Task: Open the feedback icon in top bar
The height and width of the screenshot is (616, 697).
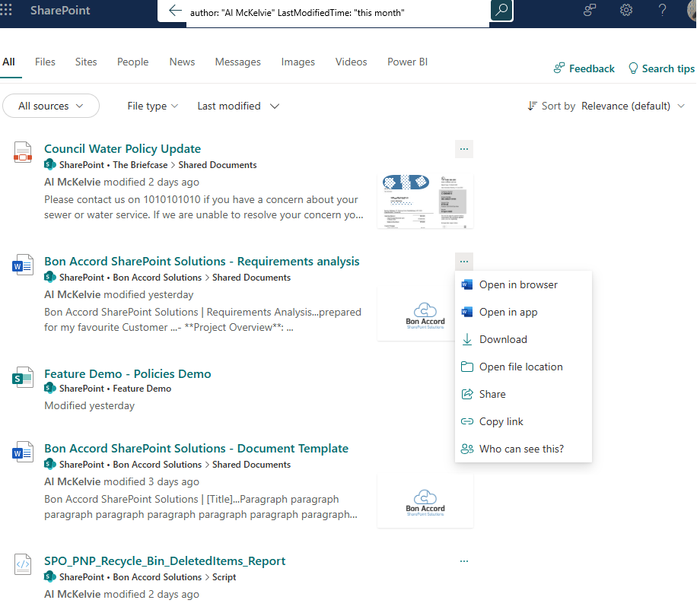Action: click(x=590, y=10)
